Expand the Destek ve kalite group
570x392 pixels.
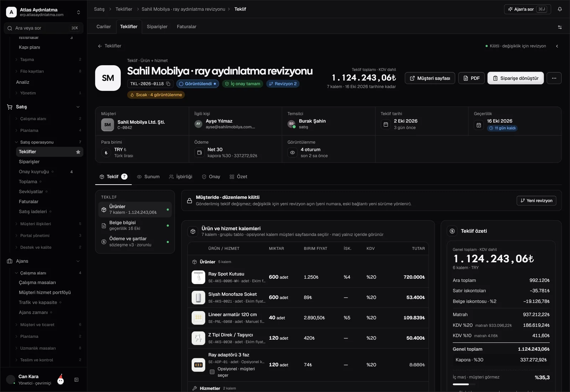[16, 247]
